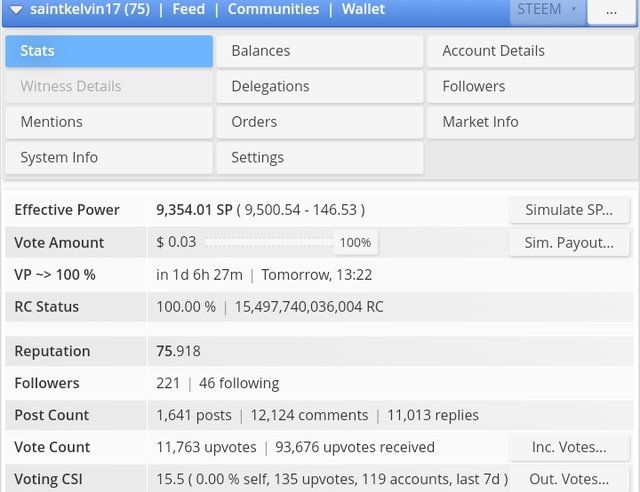Click the Vote Amount label
The width and height of the screenshot is (640, 492).
59,243
